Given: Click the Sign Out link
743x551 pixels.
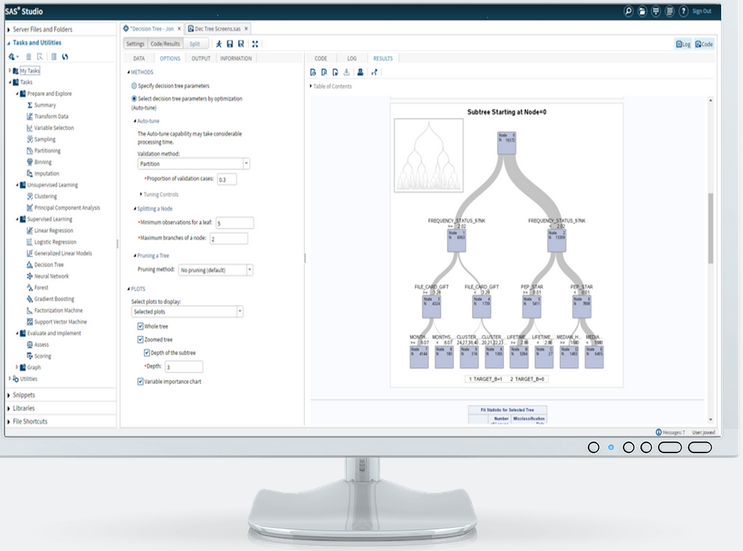Looking at the screenshot, I should (x=702, y=11).
